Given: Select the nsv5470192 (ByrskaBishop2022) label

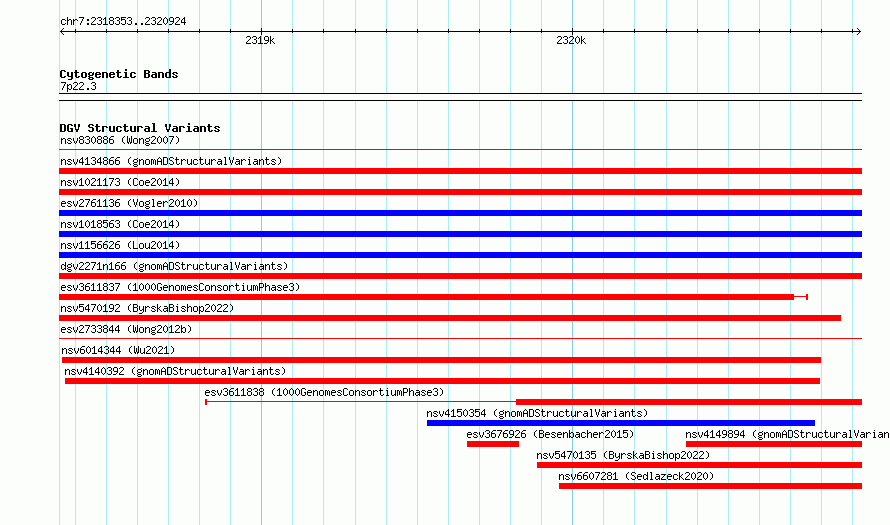Looking at the screenshot, I should pyautogui.click(x=147, y=308).
